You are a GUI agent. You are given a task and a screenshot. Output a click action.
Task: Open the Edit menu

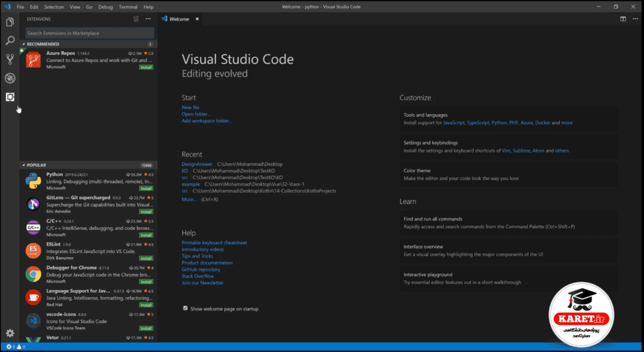coord(34,7)
